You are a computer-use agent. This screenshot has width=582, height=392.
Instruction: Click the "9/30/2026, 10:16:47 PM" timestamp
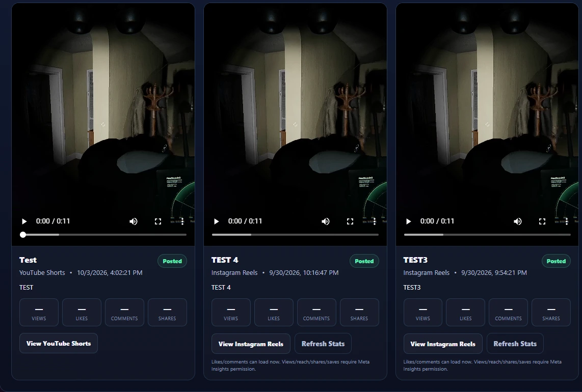click(x=304, y=272)
